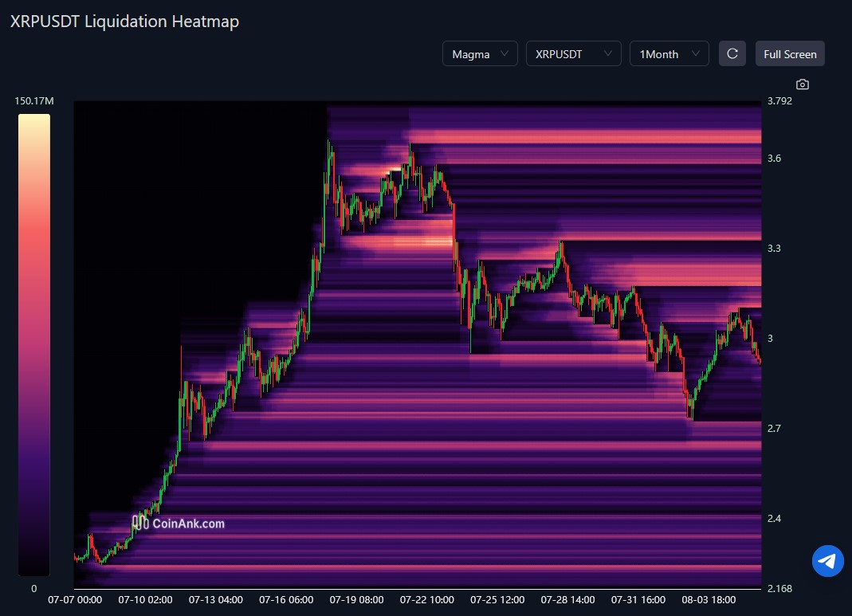Click the 2.7 price axis label

point(775,429)
